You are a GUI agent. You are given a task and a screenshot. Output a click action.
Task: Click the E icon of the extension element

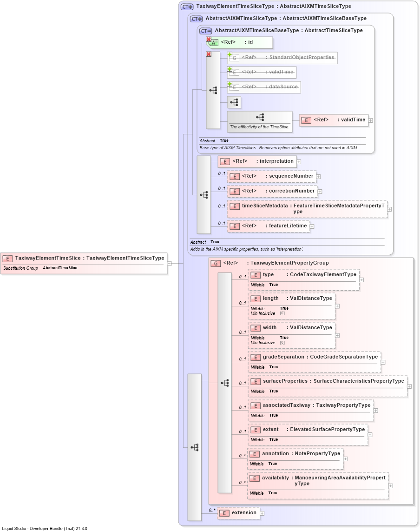224,513
